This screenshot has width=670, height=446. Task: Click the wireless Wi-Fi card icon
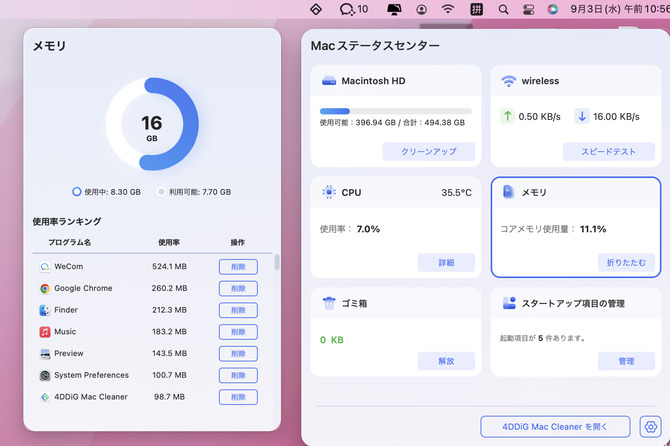[x=508, y=81]
